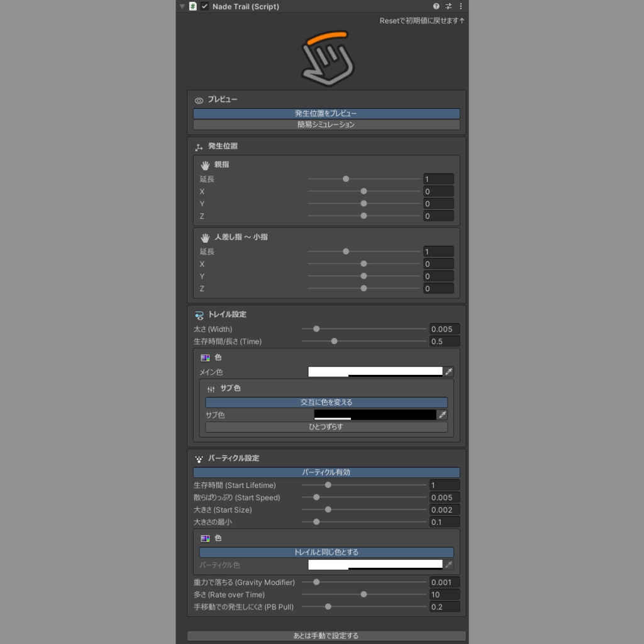
Task: Click the Start Speed value field
Action: [x=445, y=497]
